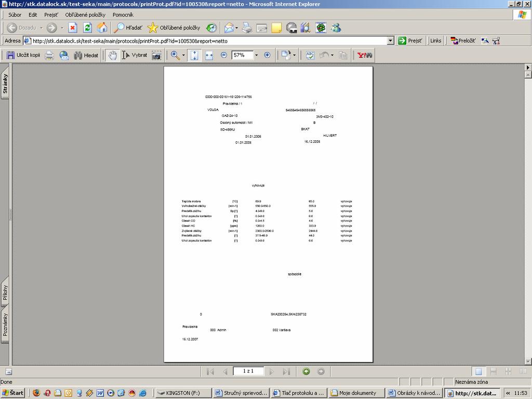532x399 pixels.
Task: Open the Prejsť menu
Action: (51, 15)
